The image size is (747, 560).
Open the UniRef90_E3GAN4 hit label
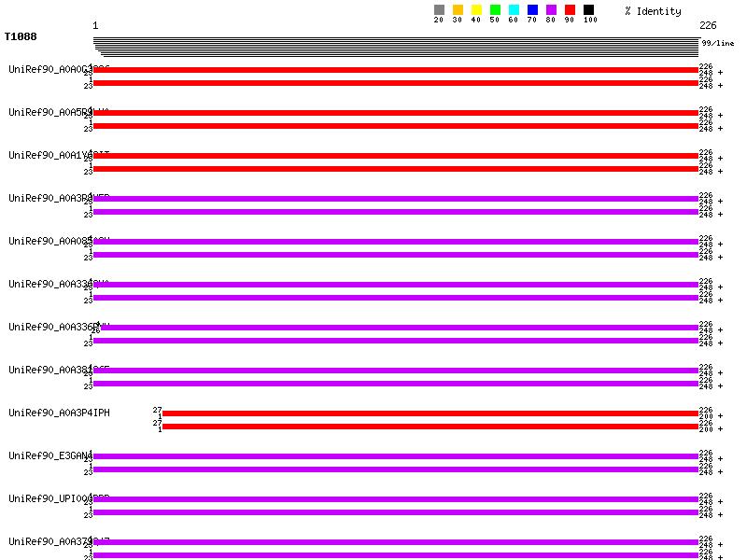click(x=50, y=455)
